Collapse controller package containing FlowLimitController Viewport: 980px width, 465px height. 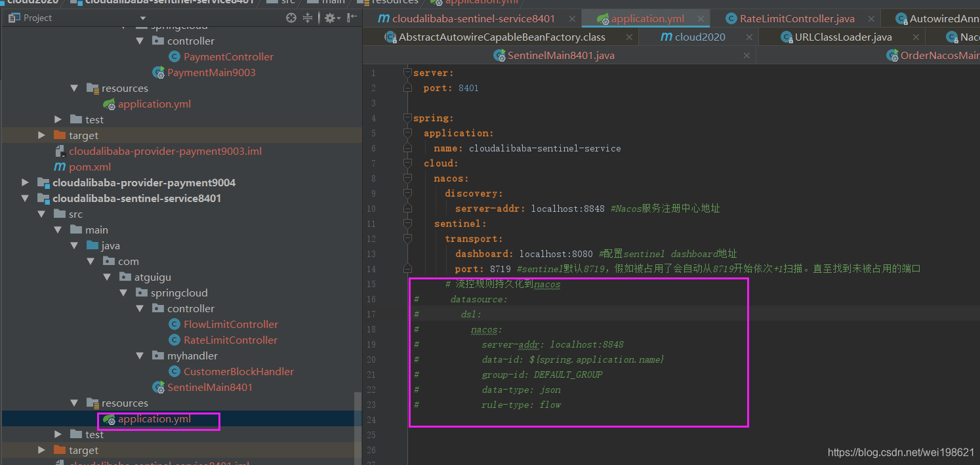coord(140,308)
